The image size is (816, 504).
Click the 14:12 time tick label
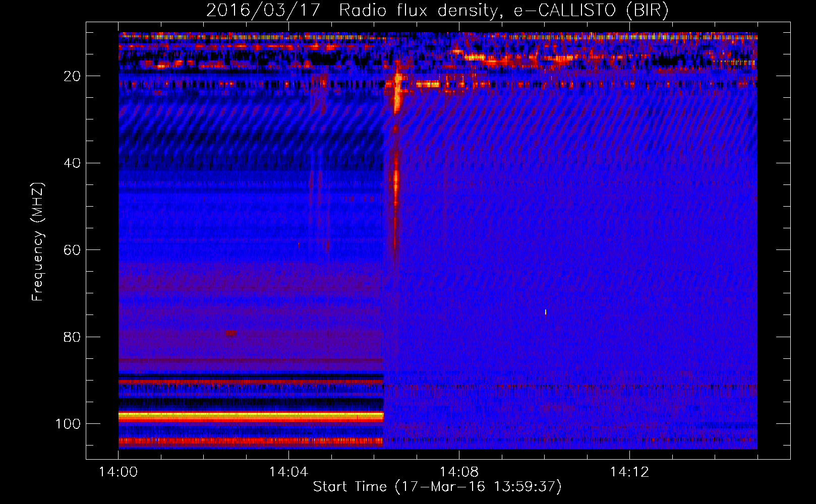pyautogui.click(x=629, y=472)
